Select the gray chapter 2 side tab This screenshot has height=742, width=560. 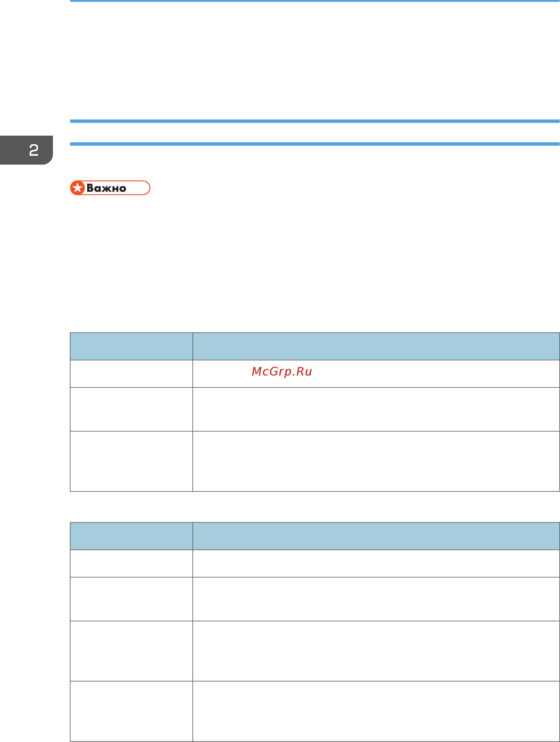coord(26,150)
